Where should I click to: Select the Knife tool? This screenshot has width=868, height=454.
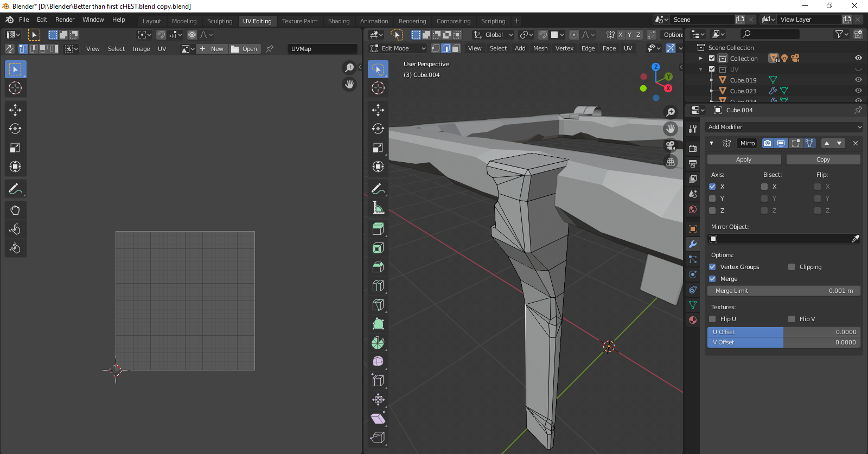pos(378,305)
